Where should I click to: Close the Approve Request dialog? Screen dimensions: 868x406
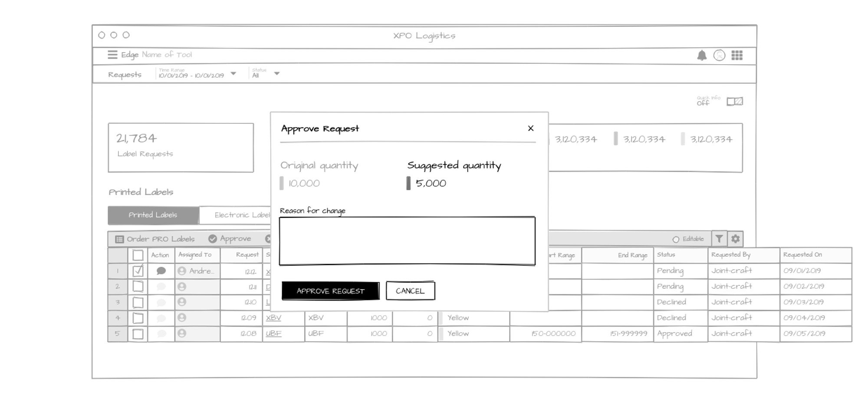[x=530, y=129]
